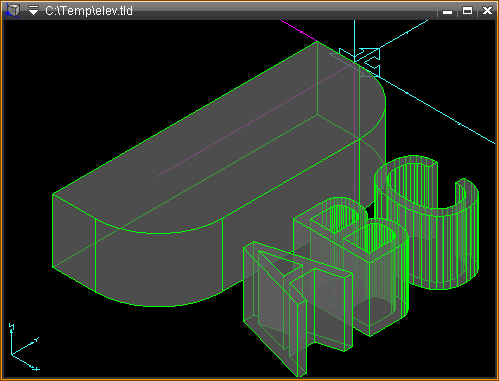
Task: Click the 3D cube document icon
Action: (x=12, y=10)
